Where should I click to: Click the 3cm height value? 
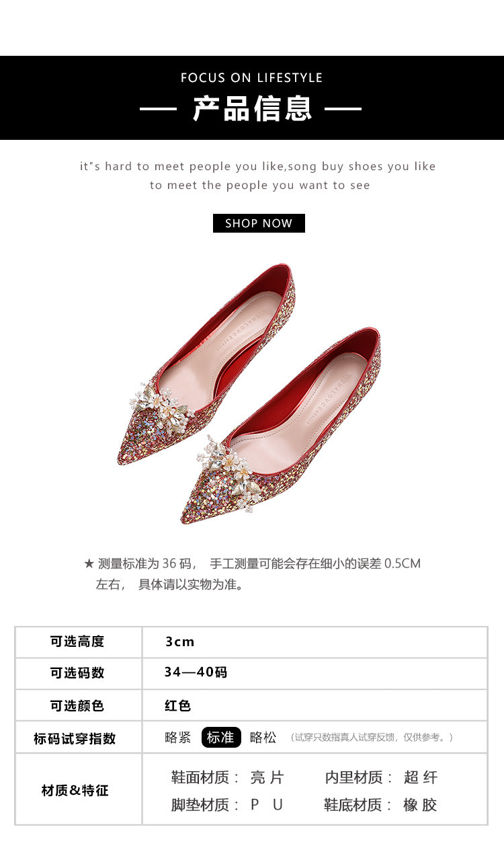point(180,641)
